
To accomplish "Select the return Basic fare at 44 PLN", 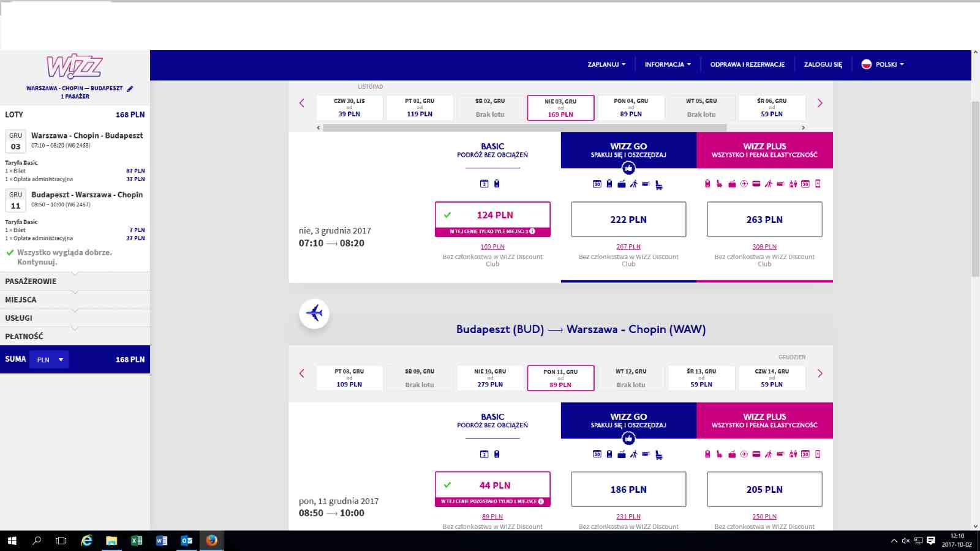I will 492,489.
